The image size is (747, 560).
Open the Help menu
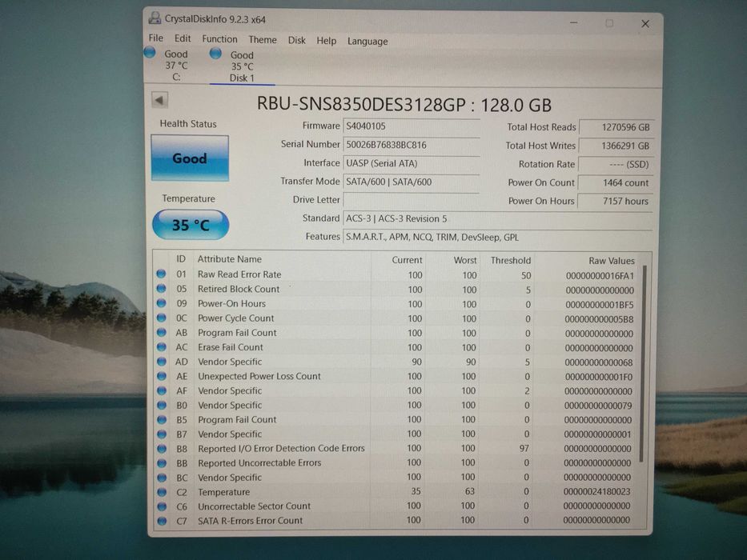(x=327, y=41)
